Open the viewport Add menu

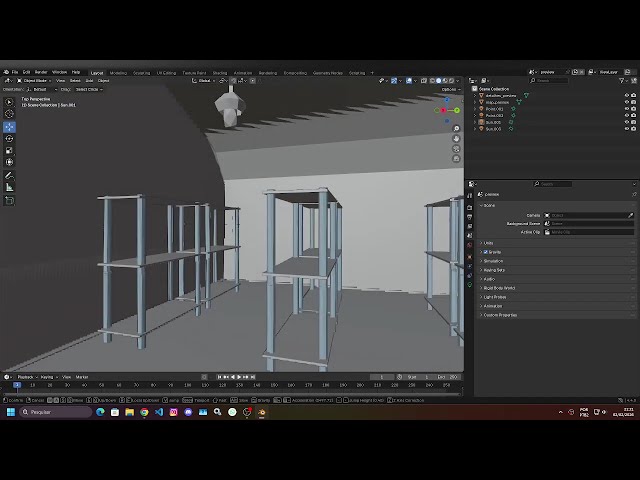tap(89, 81)
